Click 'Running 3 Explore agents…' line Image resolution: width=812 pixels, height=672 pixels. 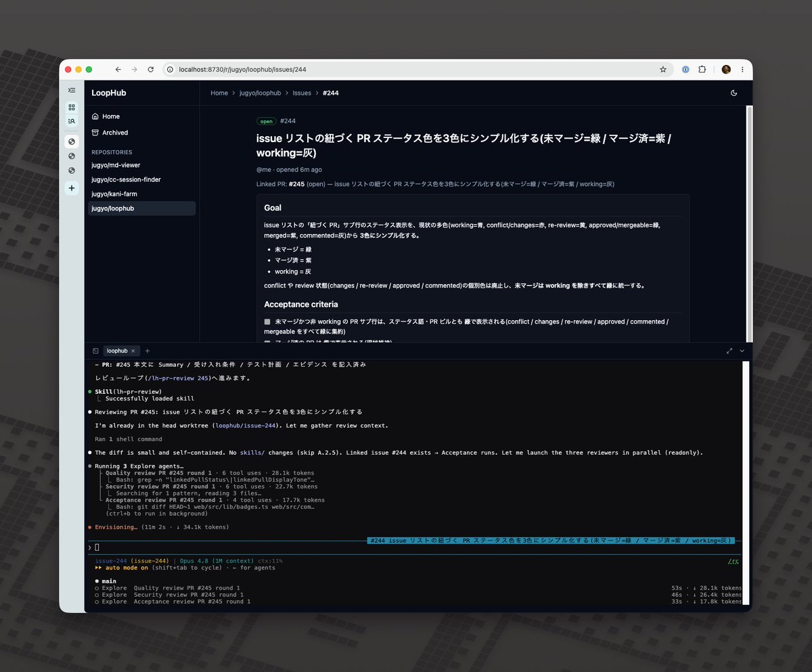[139, 466]
